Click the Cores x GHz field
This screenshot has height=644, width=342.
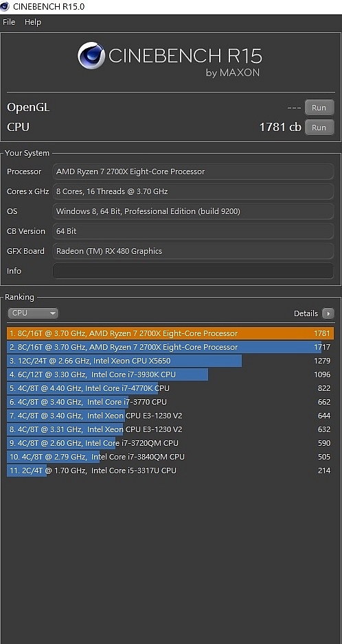pyautogui.click(x=193, y=191)
